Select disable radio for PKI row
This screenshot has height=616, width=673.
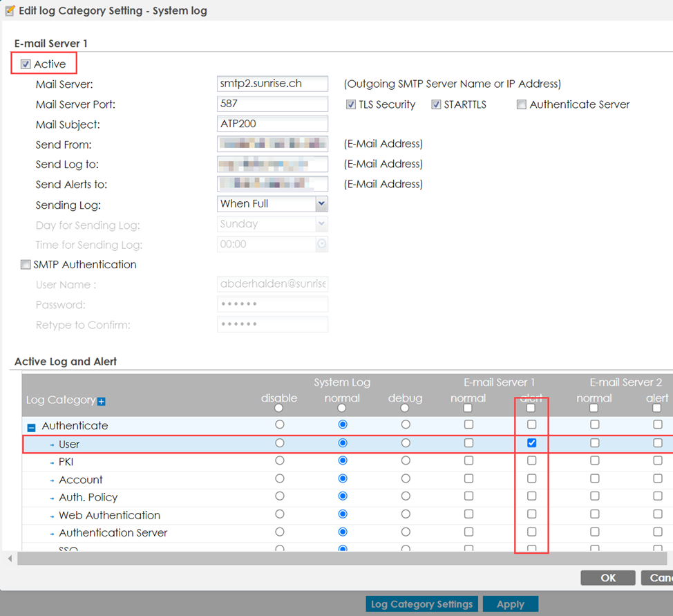[279, 460]
